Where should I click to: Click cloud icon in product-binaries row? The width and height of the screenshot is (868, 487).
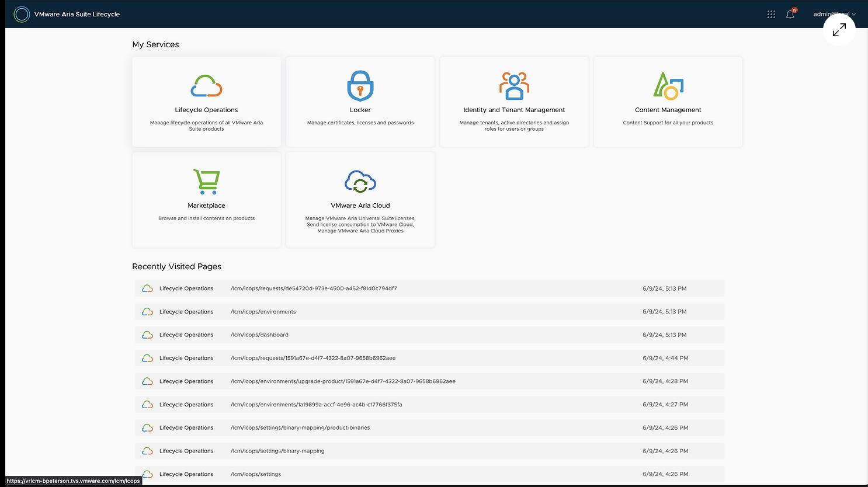click(x=148, y=428)
